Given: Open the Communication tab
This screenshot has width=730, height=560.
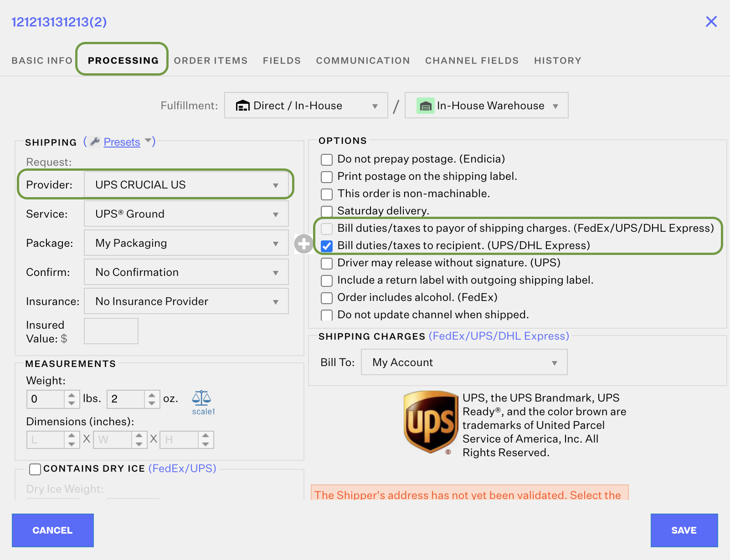Looking at the screenshot, I should tap(363, 61).
